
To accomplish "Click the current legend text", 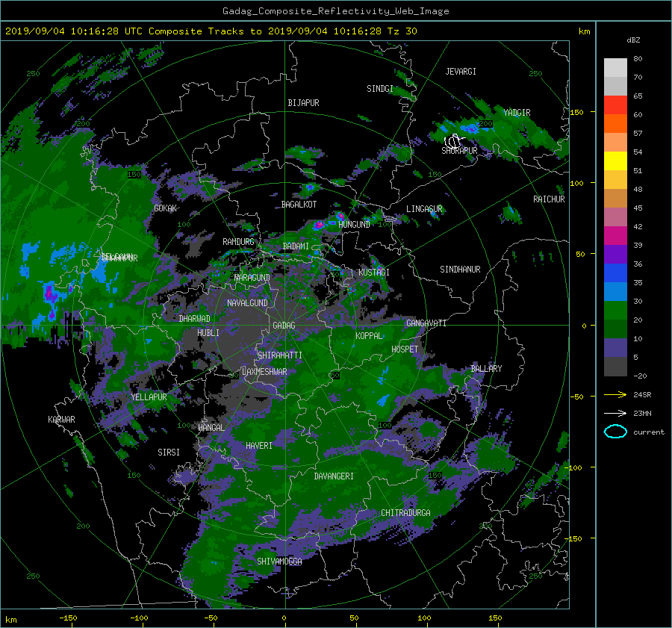I will (x=649, y=432).
